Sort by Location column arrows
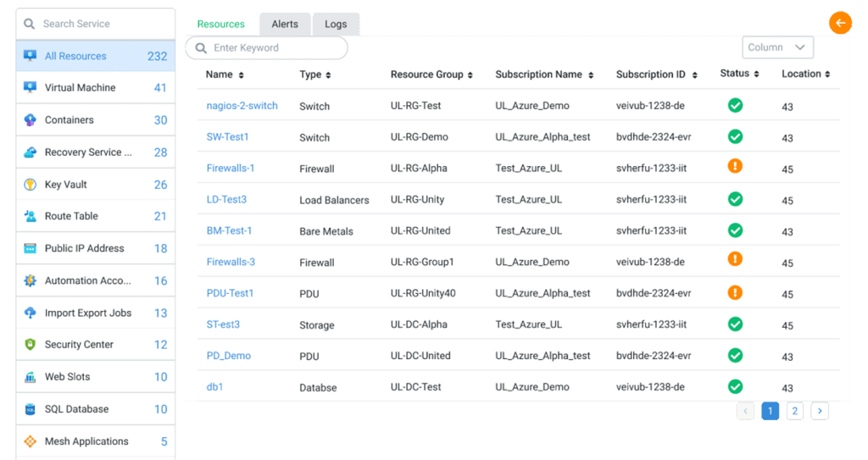The height and width of the screenshot is (460, 868). [827, 75]
